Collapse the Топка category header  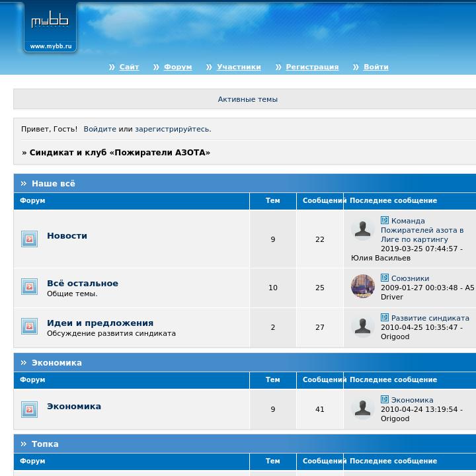tap(24, 444)
